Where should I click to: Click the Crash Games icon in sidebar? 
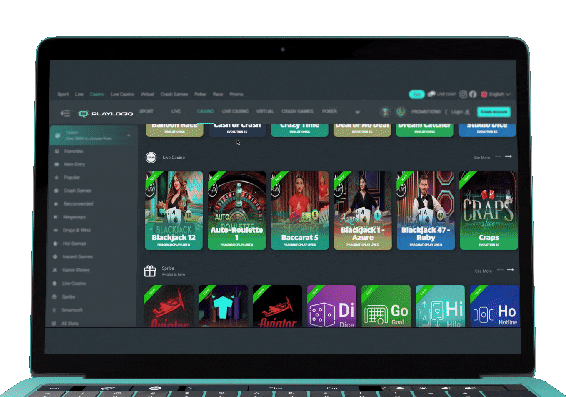(56, 191)
